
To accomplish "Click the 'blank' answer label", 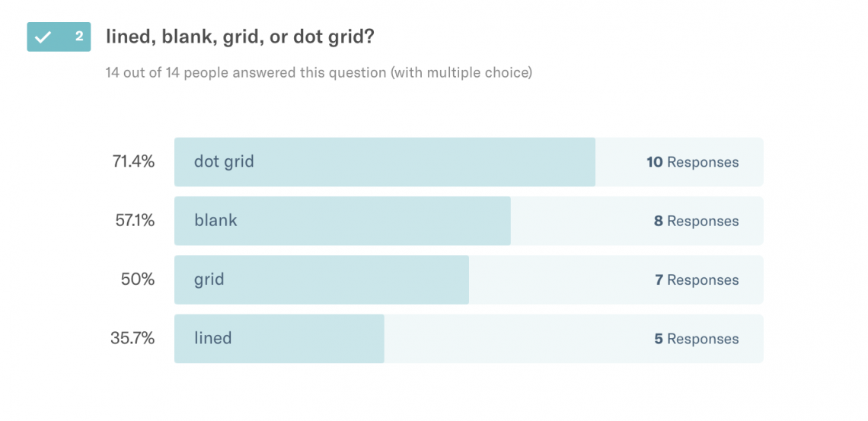I will click(x=215, y=220).
